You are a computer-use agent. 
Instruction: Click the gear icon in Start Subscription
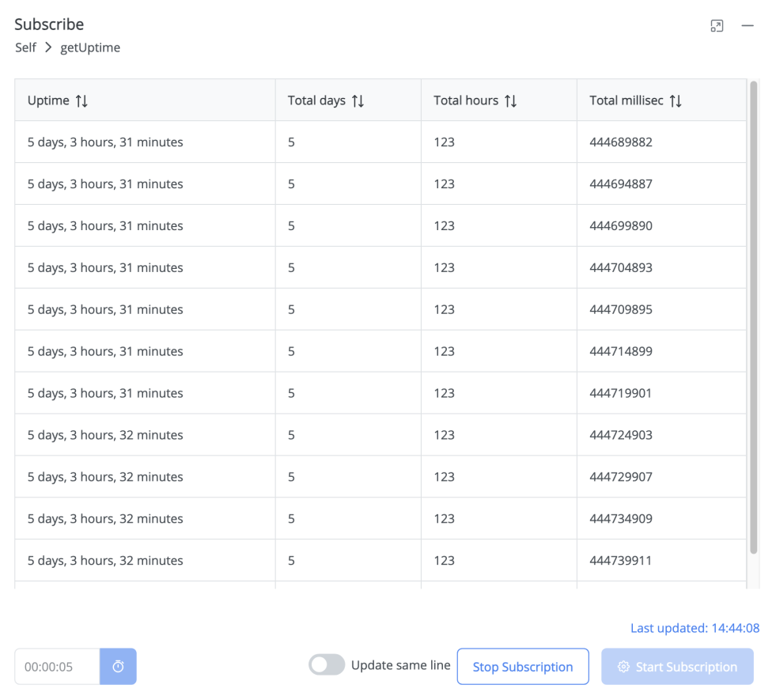coord(623,667)
